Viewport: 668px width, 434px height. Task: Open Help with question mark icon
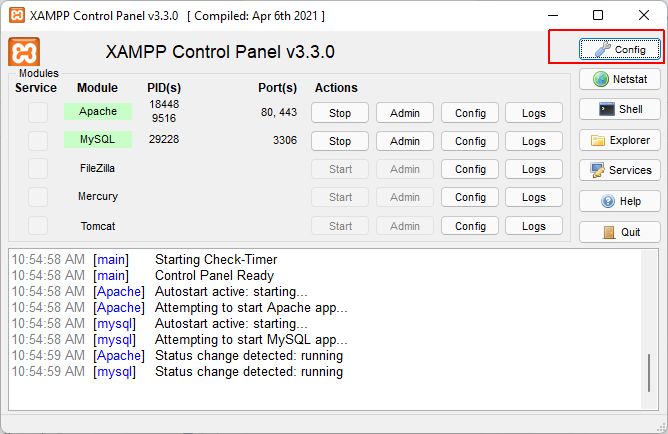click(x=619, y=201)
